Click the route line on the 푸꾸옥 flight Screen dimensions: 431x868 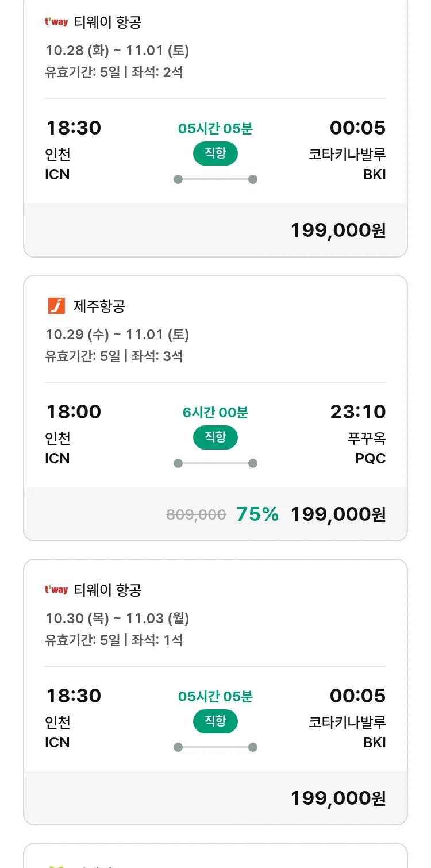215,463
